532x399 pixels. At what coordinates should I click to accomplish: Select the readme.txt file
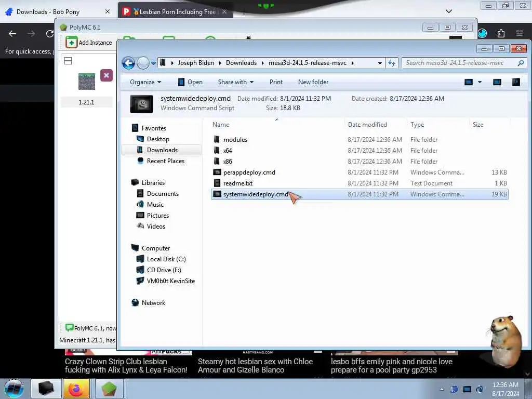[x=237, y=183]
